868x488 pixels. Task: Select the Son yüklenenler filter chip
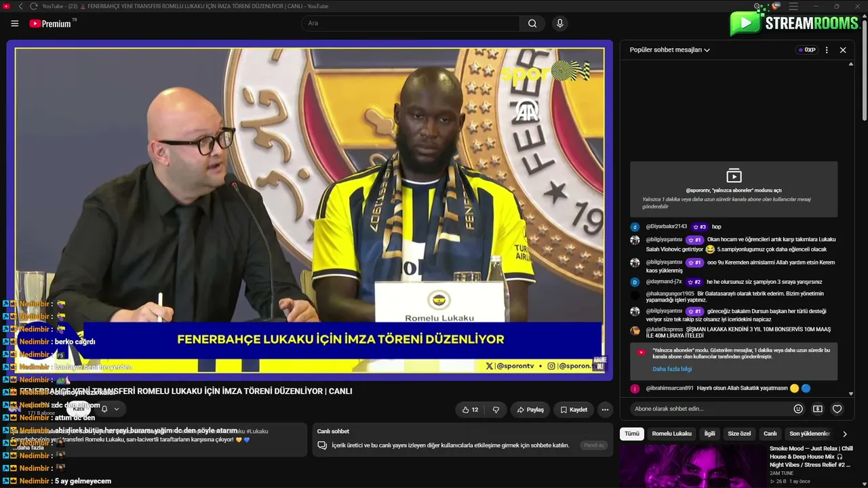tap(810, 434)
